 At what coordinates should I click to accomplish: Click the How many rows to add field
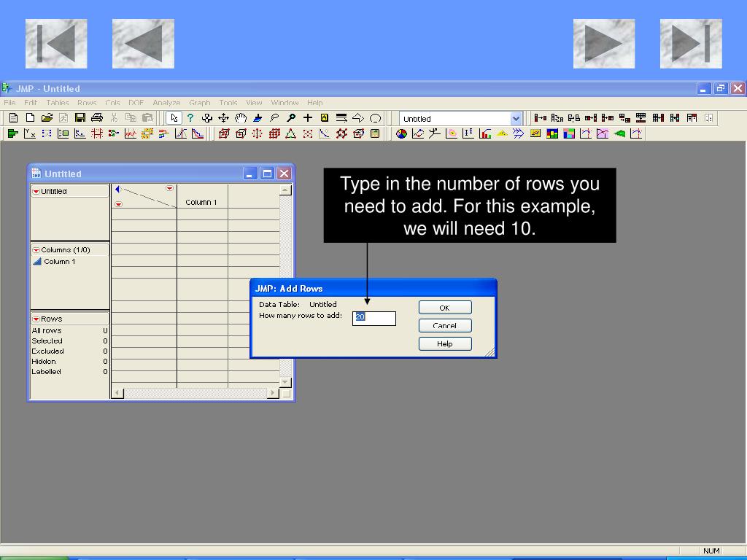[x=374, y=318]
